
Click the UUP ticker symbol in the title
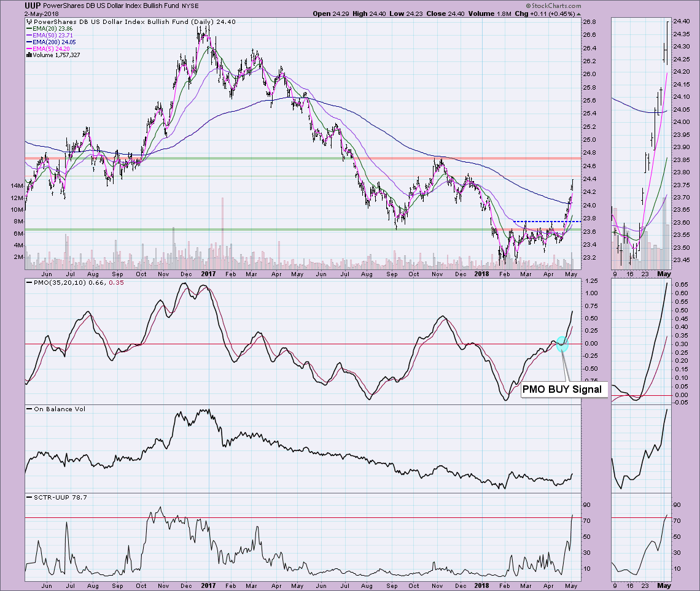tap(33, 6)
